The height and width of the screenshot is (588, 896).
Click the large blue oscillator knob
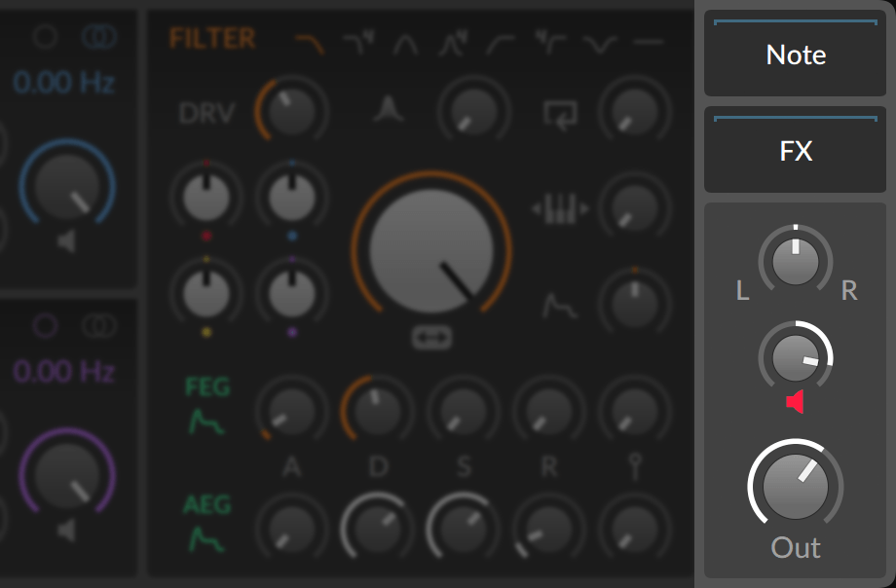(67, 185)
